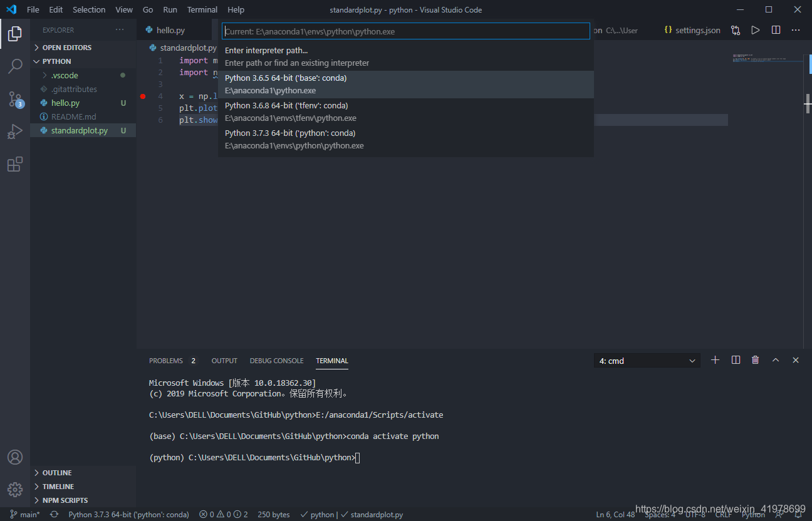The height and width of the screenshot is (521, 812).
Task: Open the Search view in activity bar
Action: coord(15,66)
